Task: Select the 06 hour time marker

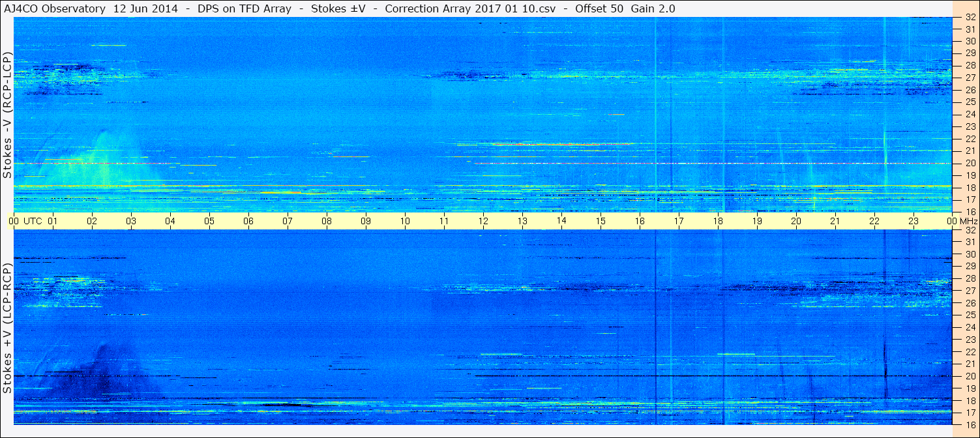Action: coord(248,221)
